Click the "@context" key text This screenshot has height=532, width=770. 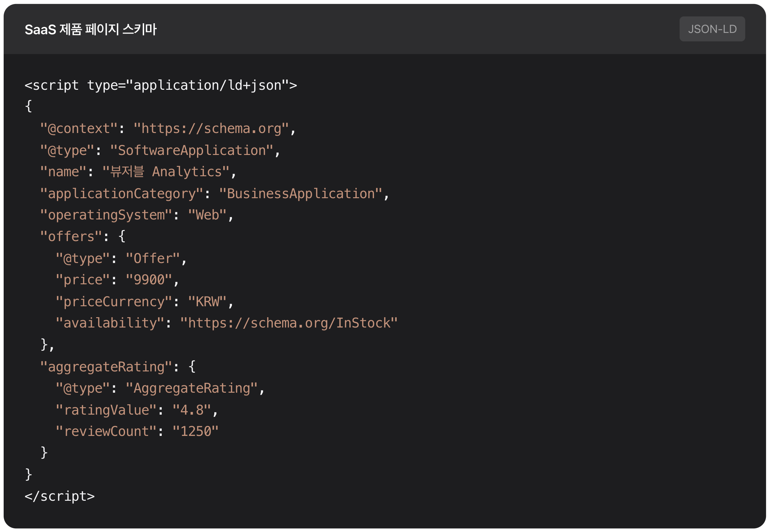tap(79, 129)
